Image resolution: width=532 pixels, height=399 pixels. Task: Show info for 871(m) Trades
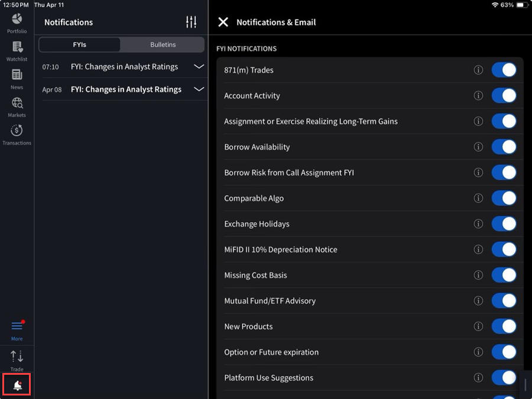(x=478, y=70)
